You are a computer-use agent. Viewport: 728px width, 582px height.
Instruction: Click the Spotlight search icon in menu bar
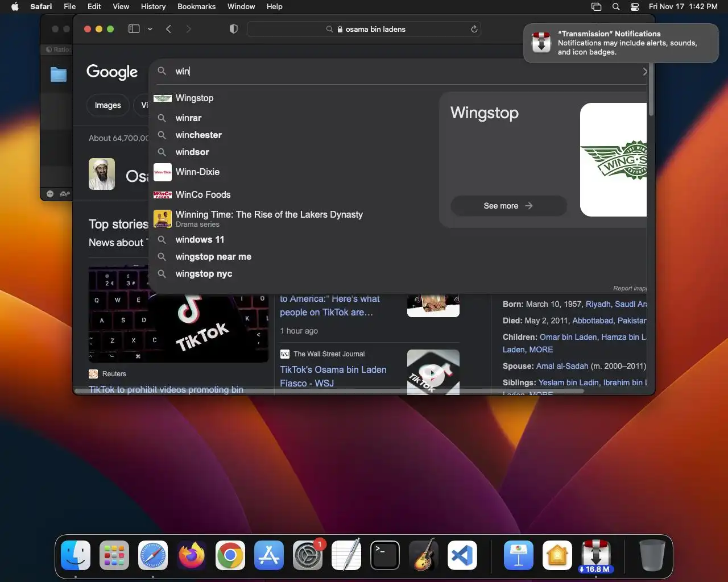pos(616,7)
